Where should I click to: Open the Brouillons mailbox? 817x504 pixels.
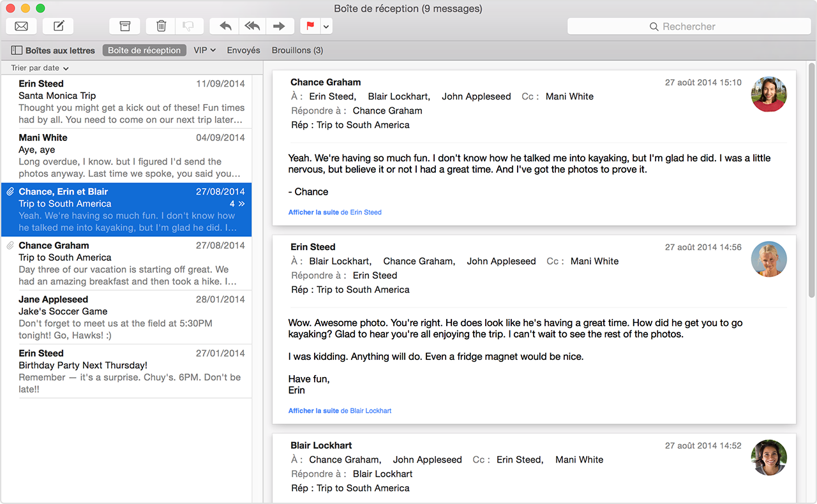coord(297,50)
